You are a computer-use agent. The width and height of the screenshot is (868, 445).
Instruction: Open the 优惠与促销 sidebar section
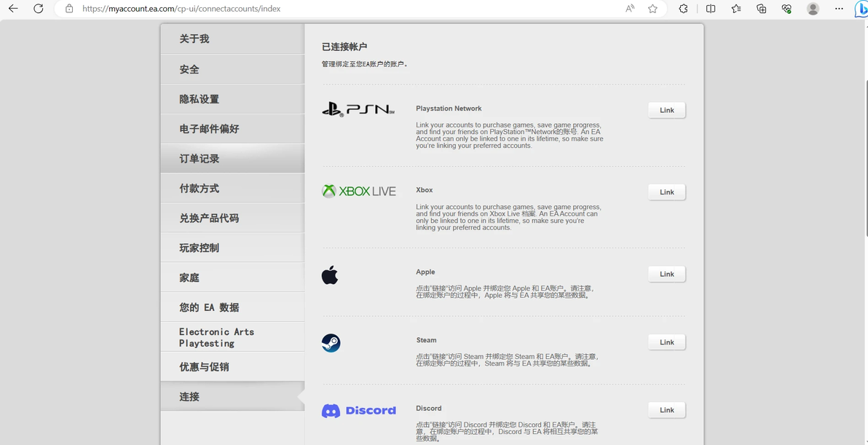tap(232, 367)
